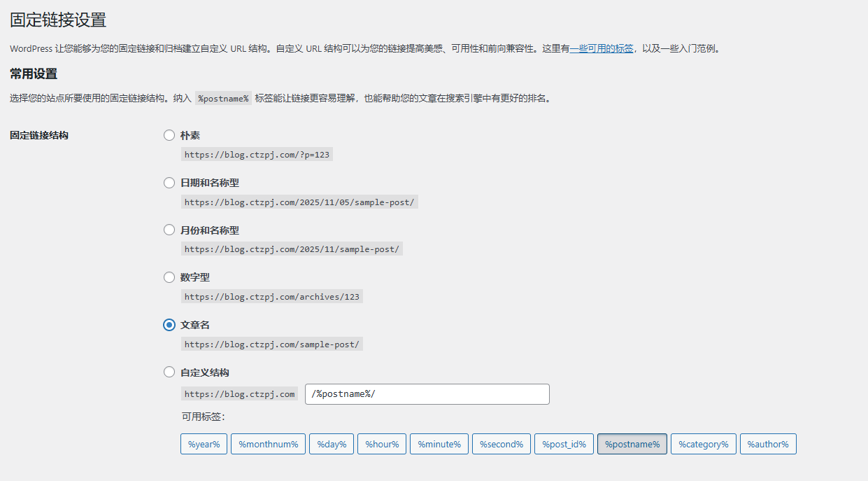Click the %post_id% tag button
Viewport: 868px width, 481px height.
point(564,445)
